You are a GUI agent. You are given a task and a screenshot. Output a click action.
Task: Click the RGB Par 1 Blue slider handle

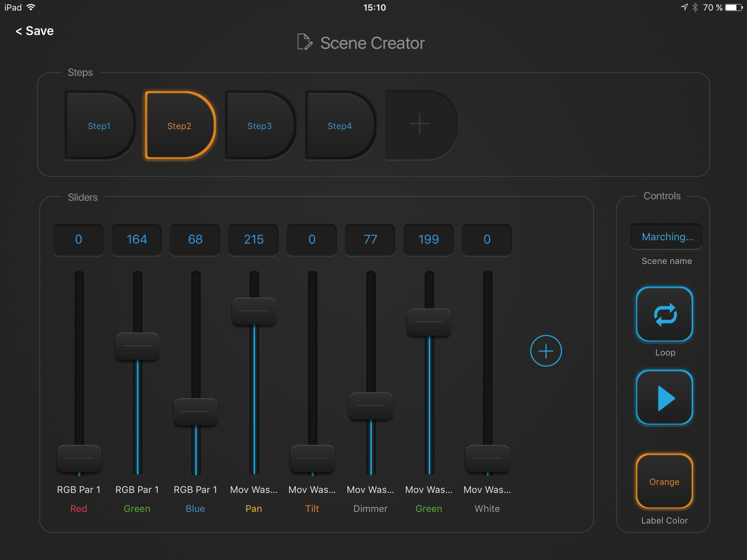[196, 412]
